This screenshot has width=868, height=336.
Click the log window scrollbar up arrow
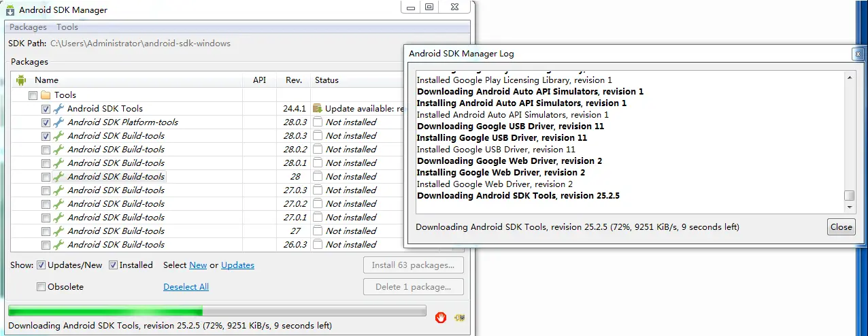pyautogui.click(x=850, y=78)
